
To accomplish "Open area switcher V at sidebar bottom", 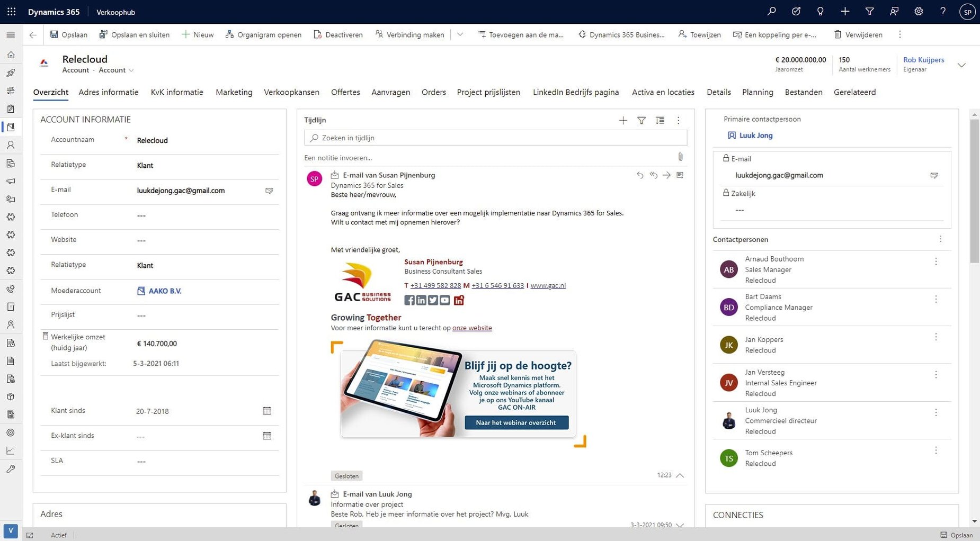I will tap(11, 531).
